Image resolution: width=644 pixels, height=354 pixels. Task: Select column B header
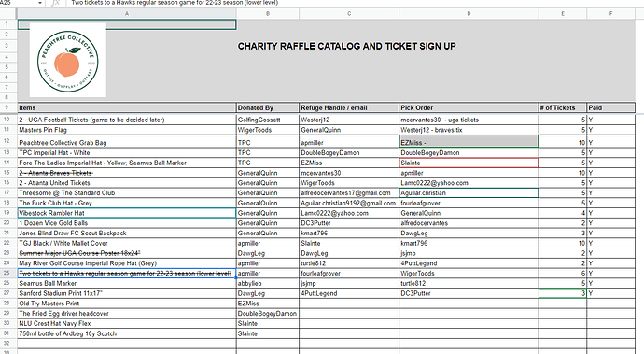(268, 14)
